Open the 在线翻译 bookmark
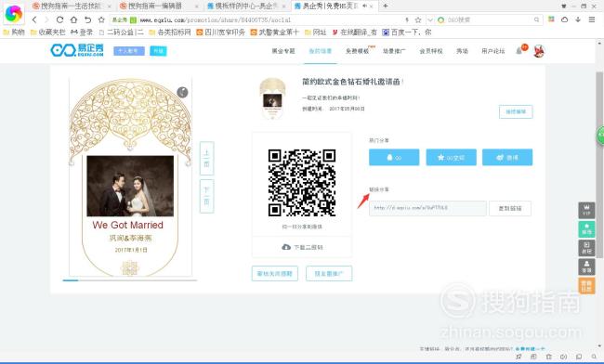 [x=354, y=32]
